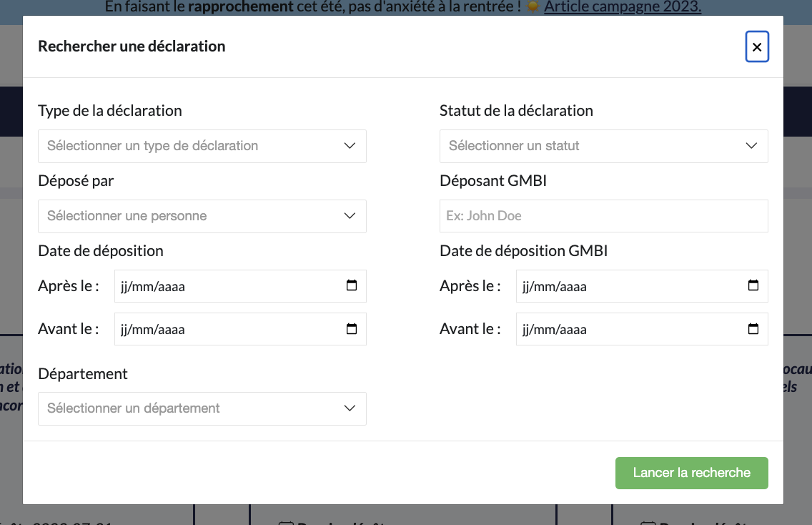Open the Article campagne 2023 link
The height and width of the screenshot is (525, 812).
(622, 7)
